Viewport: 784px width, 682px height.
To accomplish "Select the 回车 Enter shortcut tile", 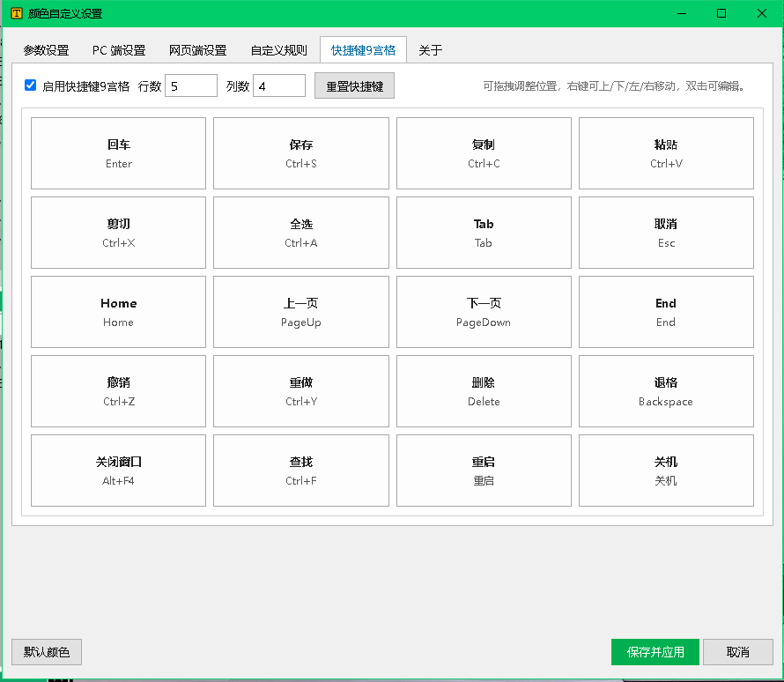I will (x=119, y=153).
